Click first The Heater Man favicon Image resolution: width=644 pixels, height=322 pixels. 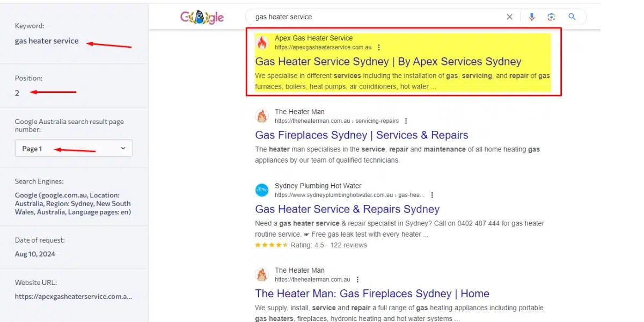[262, 116]
